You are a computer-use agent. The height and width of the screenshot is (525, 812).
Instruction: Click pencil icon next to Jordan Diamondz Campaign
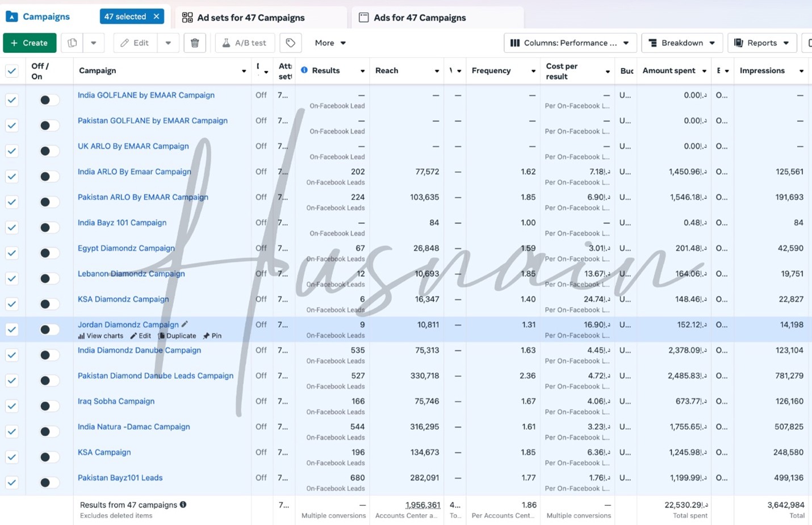pyautogui.click(x=185, y=324)
